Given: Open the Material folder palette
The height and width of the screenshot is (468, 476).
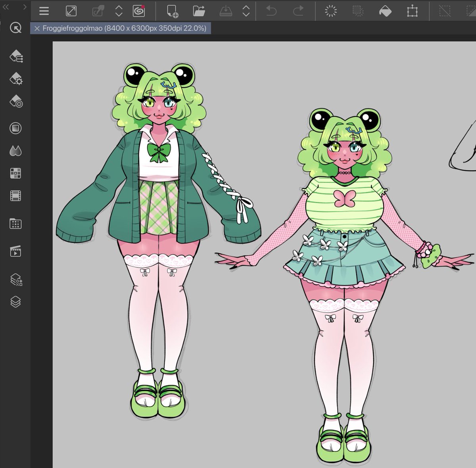Looking at the screenshot, I should click(x=15, y=224).
